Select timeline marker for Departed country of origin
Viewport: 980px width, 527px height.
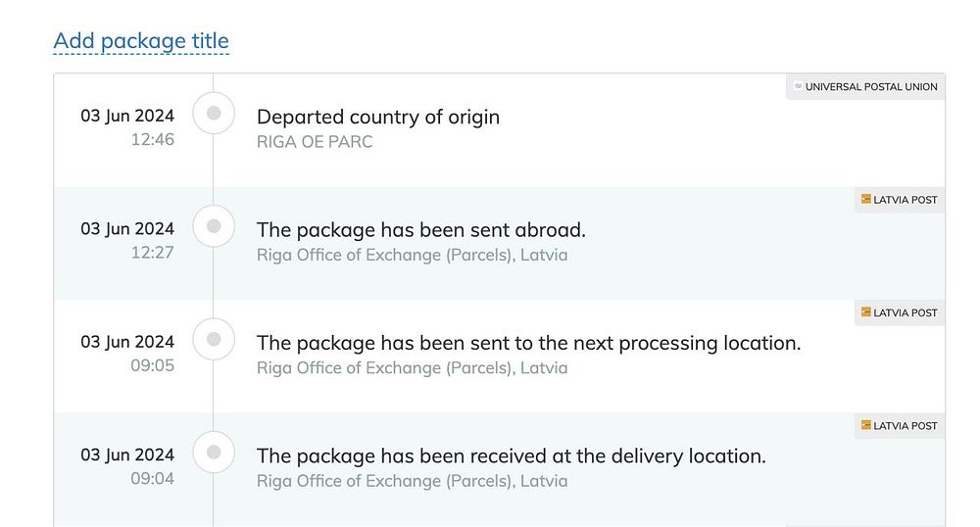point(214,115)
